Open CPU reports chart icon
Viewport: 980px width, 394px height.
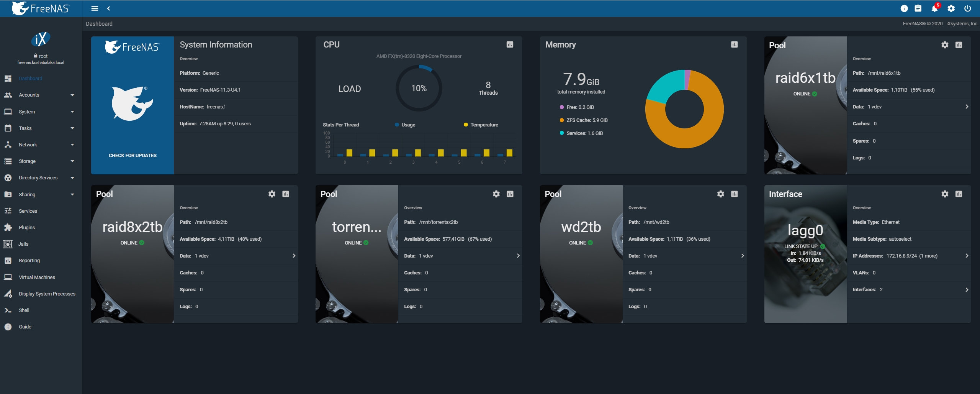coord(510,44)
